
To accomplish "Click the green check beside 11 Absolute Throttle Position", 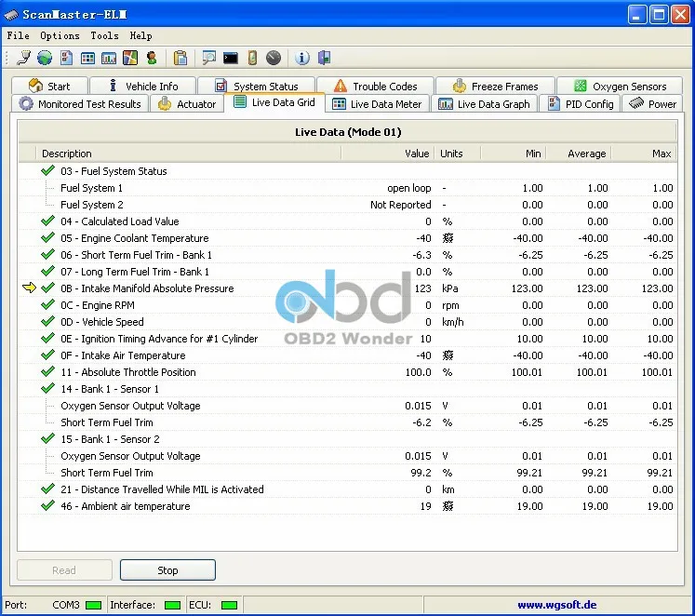I will coord(47,371).
